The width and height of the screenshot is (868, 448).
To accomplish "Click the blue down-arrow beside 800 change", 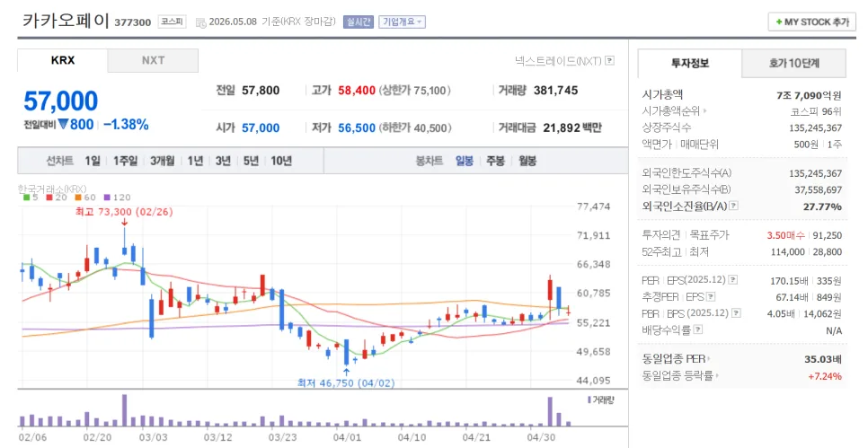I will pyautogui.click(x=63, y=125).
